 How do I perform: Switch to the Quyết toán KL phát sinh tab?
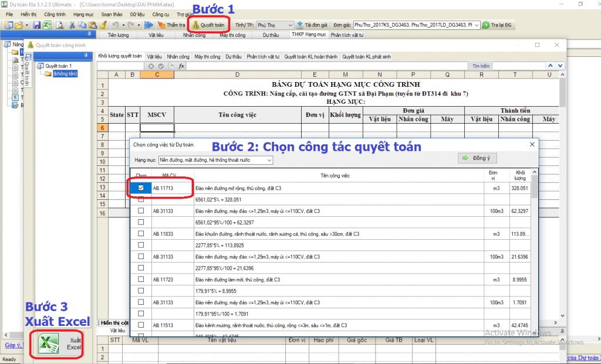click(366, 57)
